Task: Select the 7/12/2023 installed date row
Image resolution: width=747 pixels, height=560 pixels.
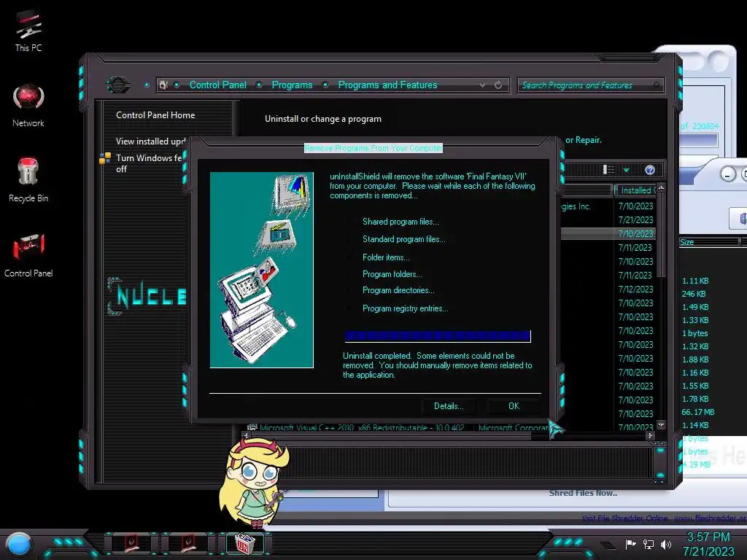Action: [635, 289]
